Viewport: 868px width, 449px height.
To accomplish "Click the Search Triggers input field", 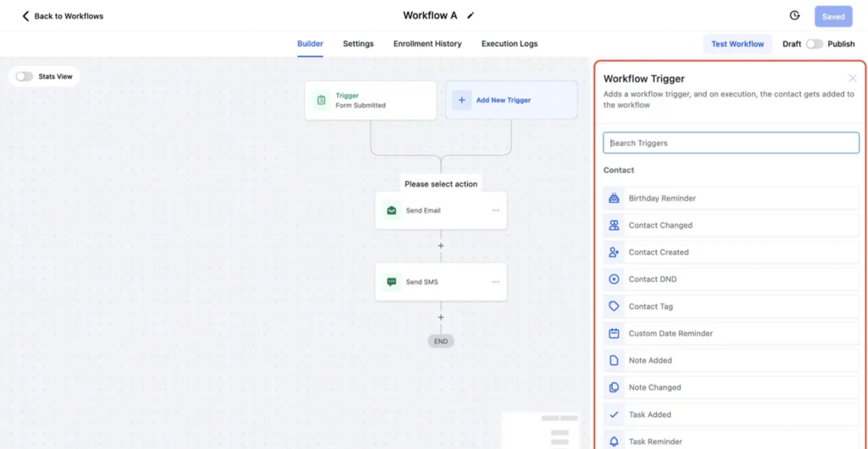I will click(x=731, y=143).
